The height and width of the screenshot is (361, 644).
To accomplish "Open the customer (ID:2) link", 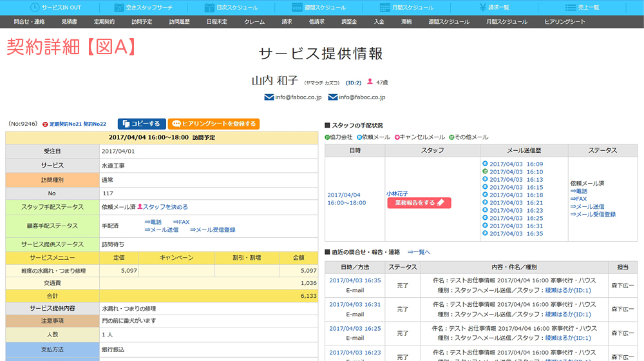I will (x=353, y=83).
